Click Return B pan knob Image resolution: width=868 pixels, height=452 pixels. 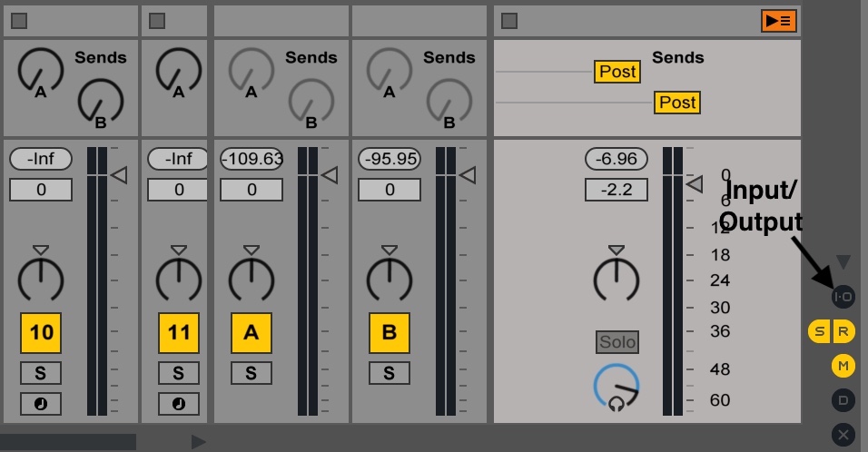point(390,280)
